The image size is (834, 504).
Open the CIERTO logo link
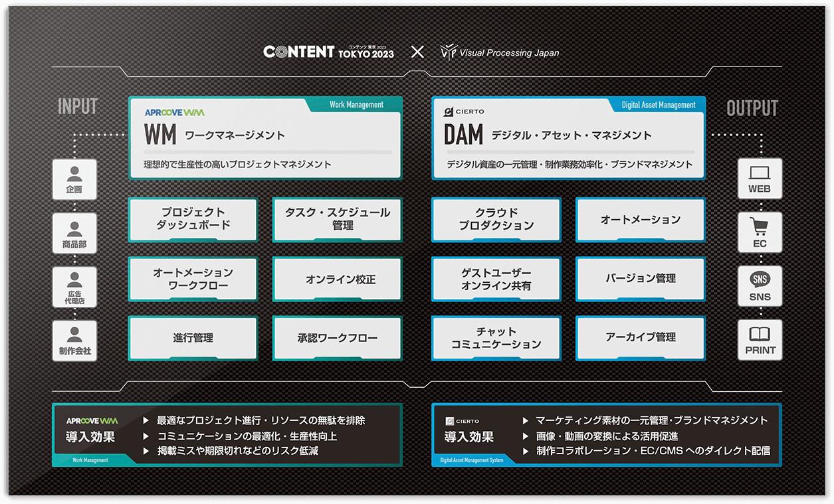pos(463,112)
